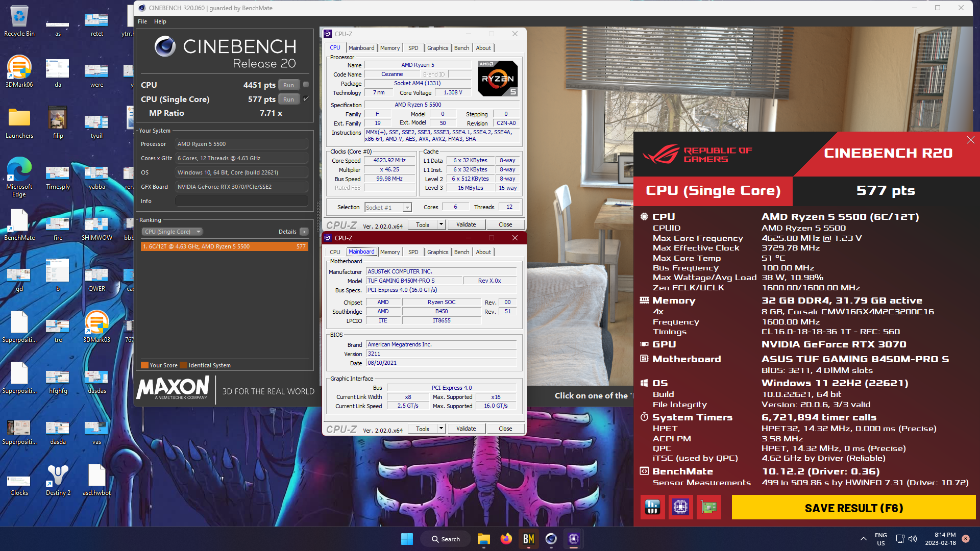Open the network status tray icon
The image size is (980, 551).
pos(900,539)
